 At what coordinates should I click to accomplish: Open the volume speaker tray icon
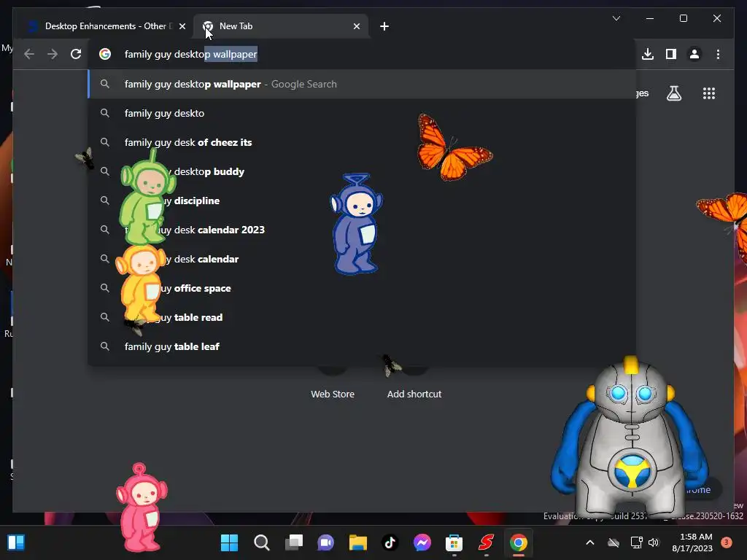pyautogui.click(x=654, y=542)
